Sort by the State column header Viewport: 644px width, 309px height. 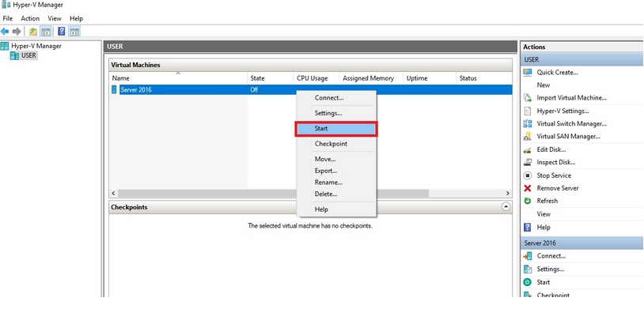pos(271,78)
